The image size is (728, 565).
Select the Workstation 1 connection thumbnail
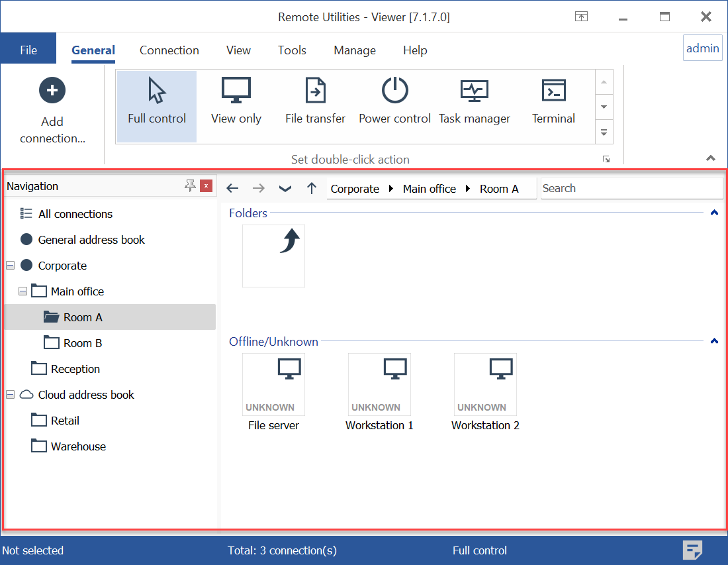coord(379,385)
